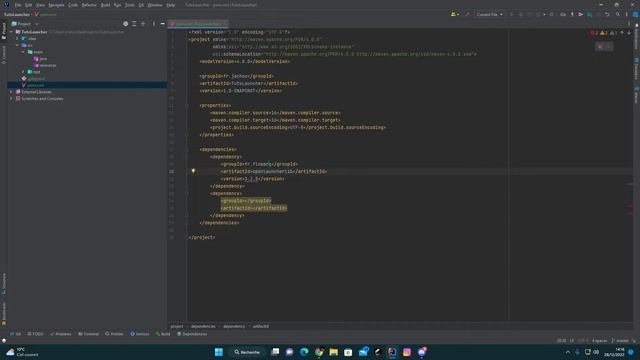This screenshot has width=640, height=360.
Task: Click the git branch master status widget
Action: pyautogui.click(x=620, y=340)
